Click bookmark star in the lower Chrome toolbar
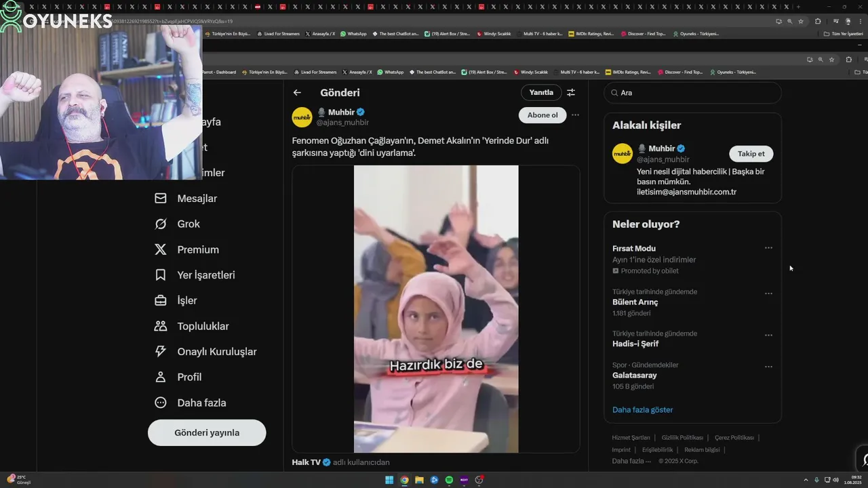The width and height of the screenshot is (868, 488). [x=831, y=60]
